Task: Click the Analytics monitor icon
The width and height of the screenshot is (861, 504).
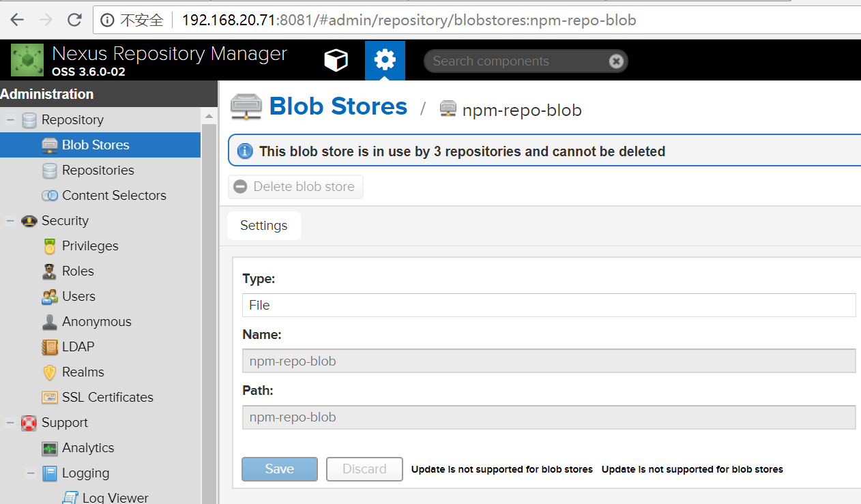Action: coord(49,448)
